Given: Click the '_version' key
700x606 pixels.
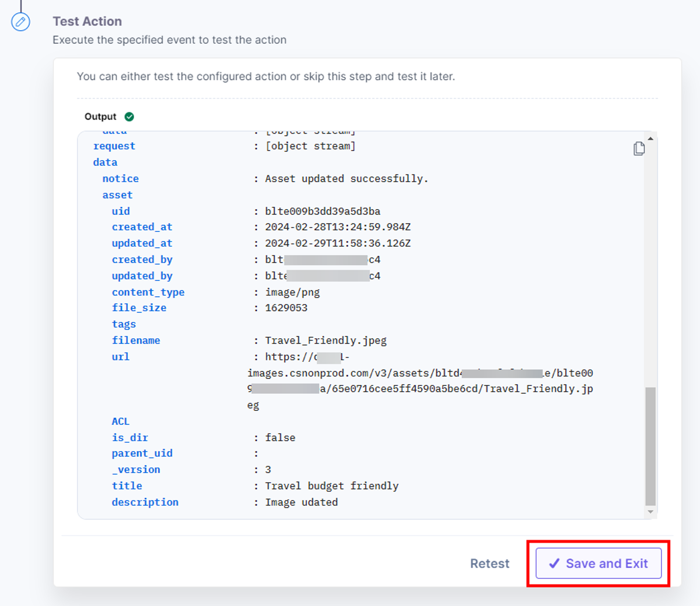Looking at the screenshot, I should coord(136,470).
